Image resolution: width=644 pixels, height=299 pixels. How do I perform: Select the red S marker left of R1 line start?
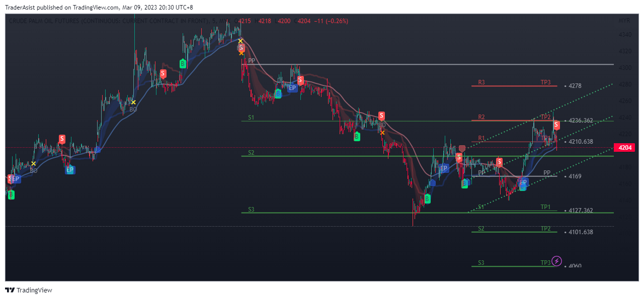point(459,157)
